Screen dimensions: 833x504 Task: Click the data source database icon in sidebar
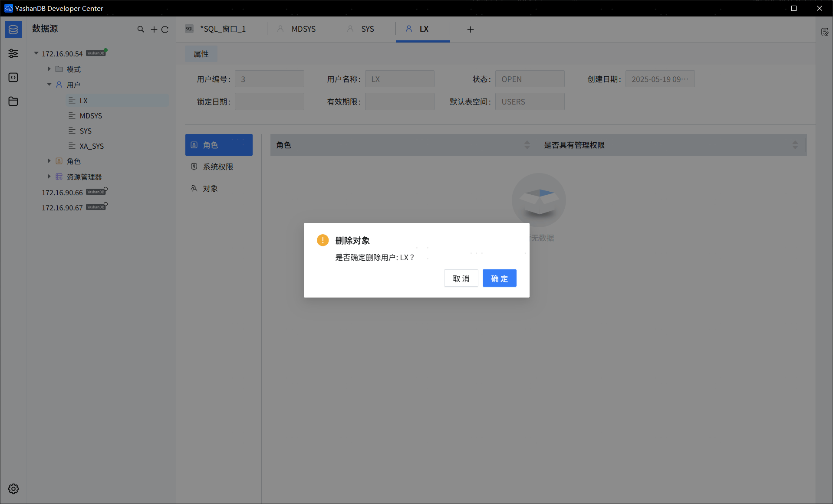[13, 29]
